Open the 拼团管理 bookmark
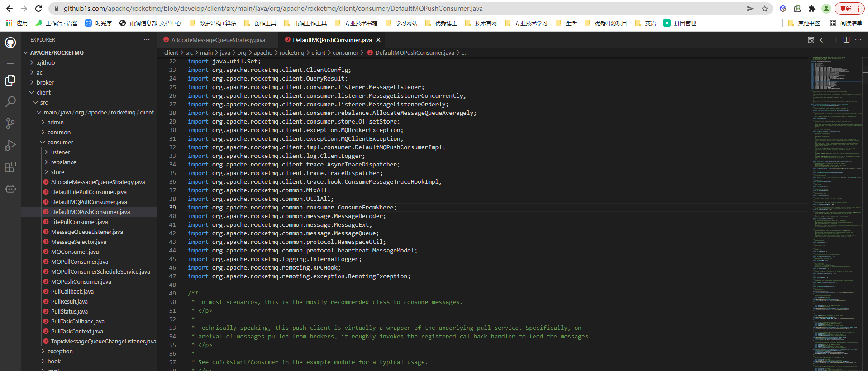Image resolution: width=868 pixels, height=371 pixels. [680, 23]
